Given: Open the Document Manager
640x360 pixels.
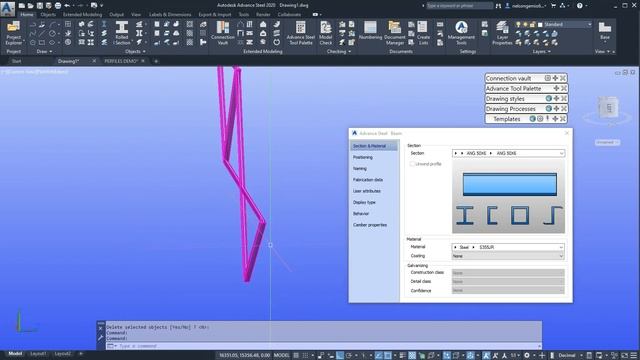Looking at the screenshot, I should pyautogui.click(x=395, y=33).
